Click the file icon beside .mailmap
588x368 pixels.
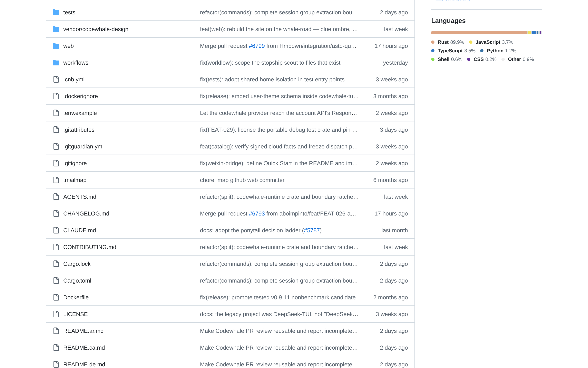point(56,180)
